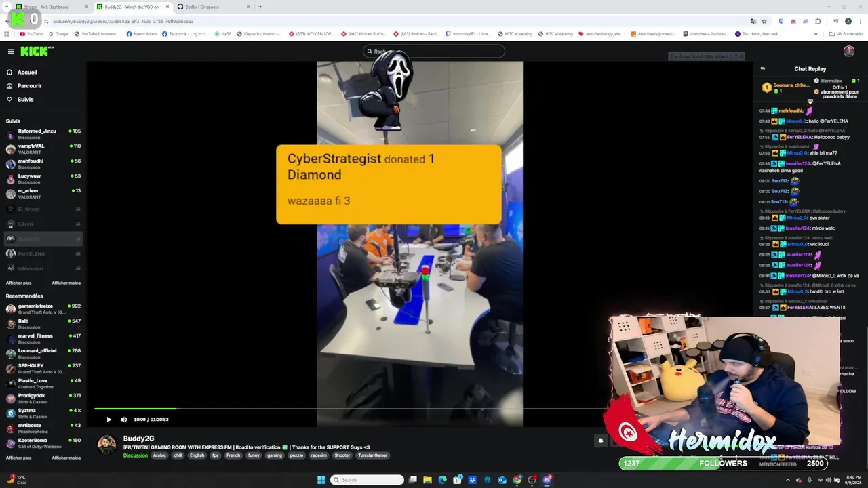Open m_ariem followed channel
Screen dimensions: 868x488
(43, 193)
